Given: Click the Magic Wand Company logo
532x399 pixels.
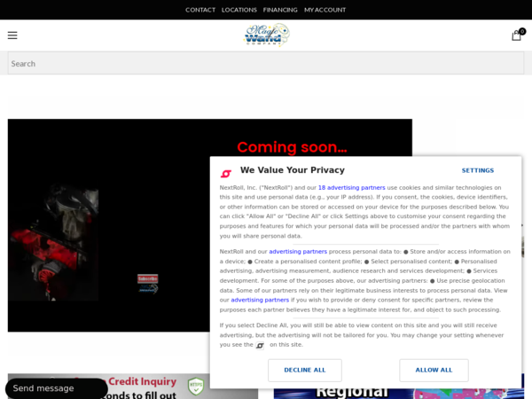Looking at the screenshot, I should tap(266, 35).
